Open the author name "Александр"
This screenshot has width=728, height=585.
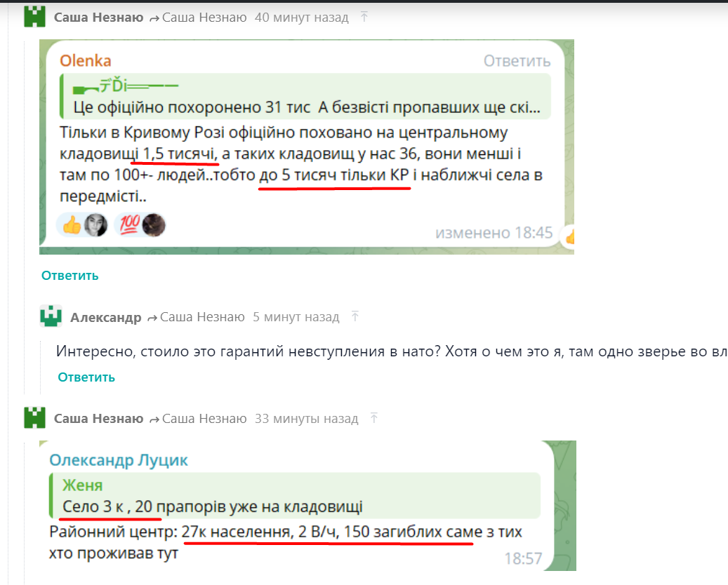[x=105, y=317]
